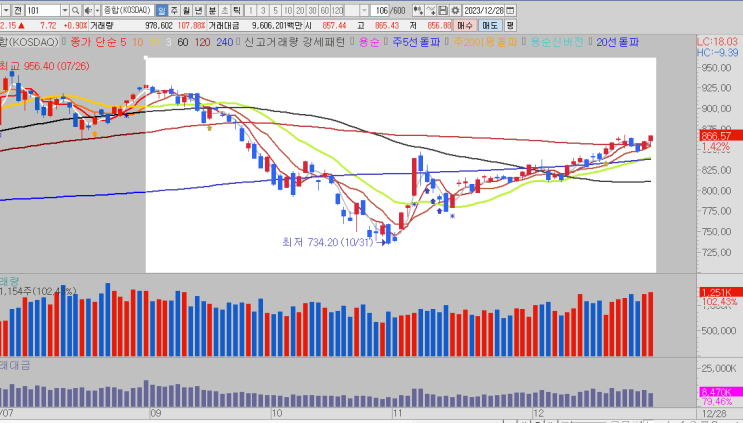Open the empty interval combo box
The height and width of the screenshot is (423, 743).
(x=356, y=10)
